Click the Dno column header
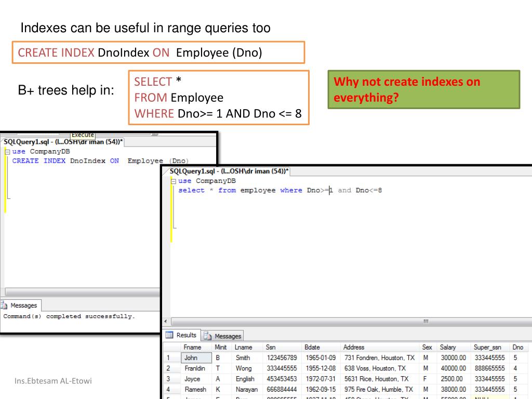The width and height of the screenshot is (532, 399). 519,347
